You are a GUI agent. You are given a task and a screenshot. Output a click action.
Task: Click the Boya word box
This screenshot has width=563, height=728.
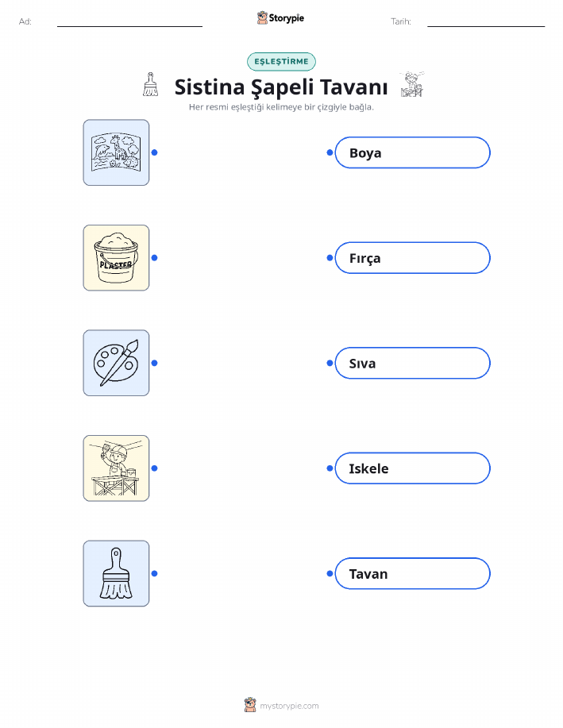tap(412, 152)
